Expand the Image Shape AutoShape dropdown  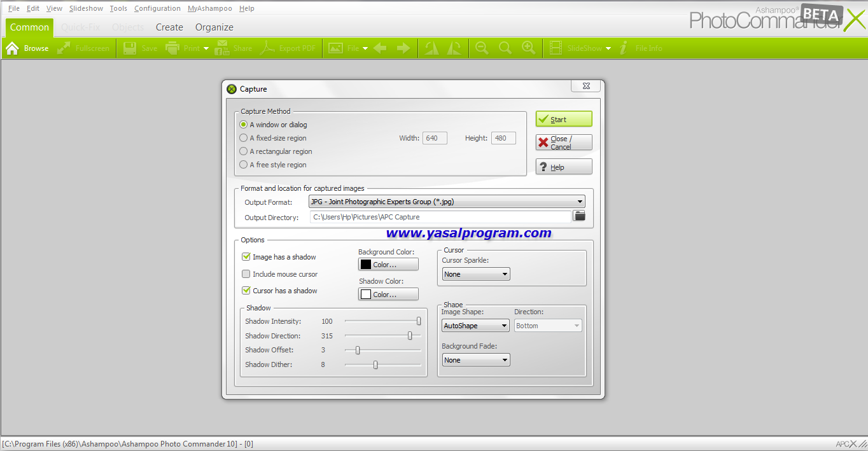(x=476, y=326)
